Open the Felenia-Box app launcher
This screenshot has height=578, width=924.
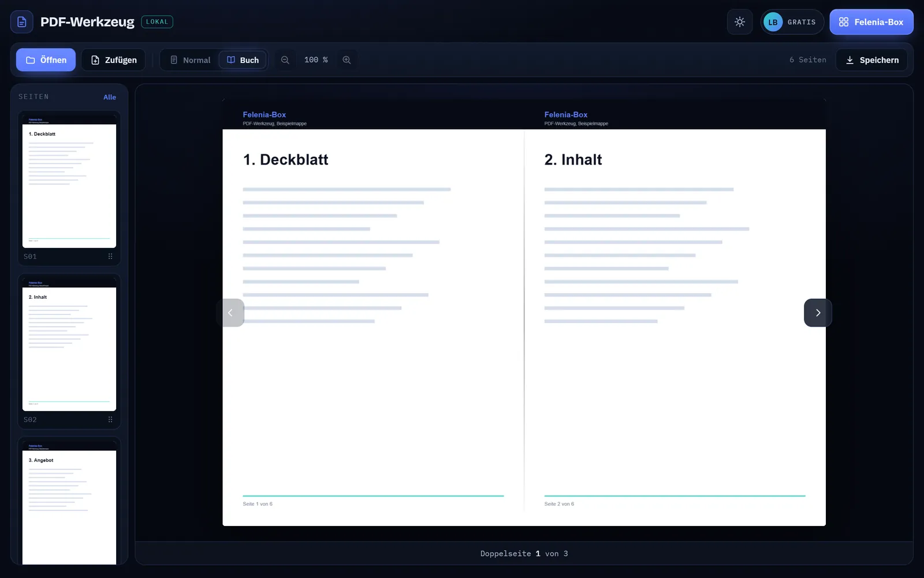point(871,22)
